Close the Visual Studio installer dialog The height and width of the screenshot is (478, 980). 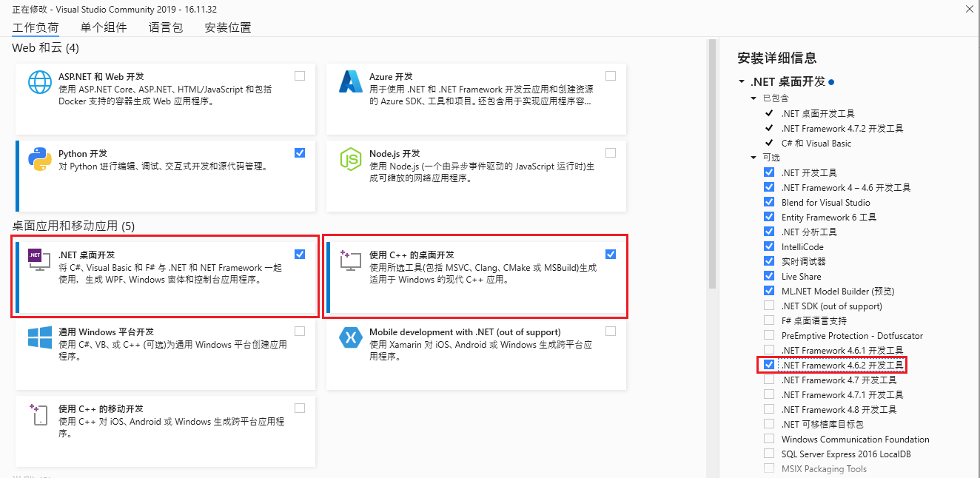point(969,8)
